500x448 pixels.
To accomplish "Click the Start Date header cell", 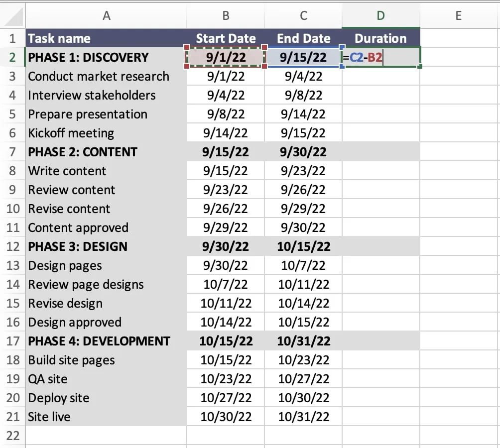I will pyautogui.click(x=225, y=38).
